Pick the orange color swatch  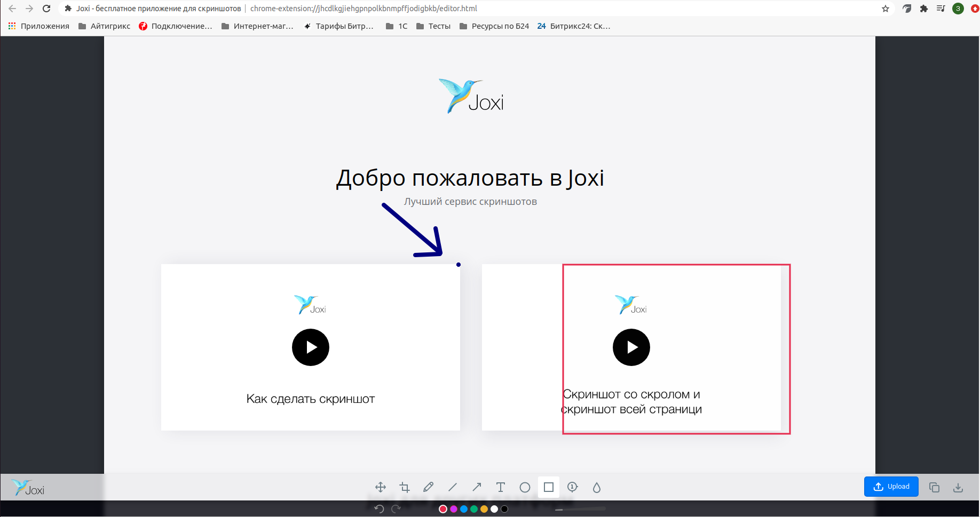(x=484, y=509)
